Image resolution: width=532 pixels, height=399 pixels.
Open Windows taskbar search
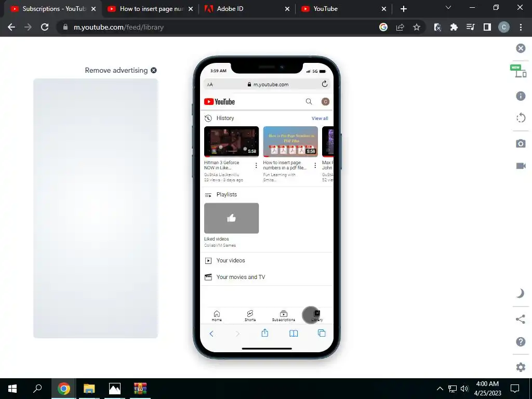click(37, 389)
